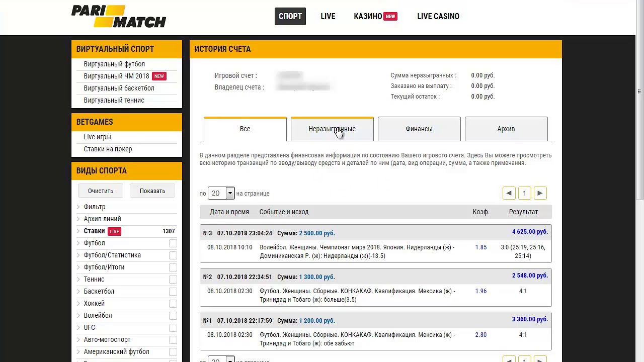Select the Волейбол sport item

click(x=98, y=315)
